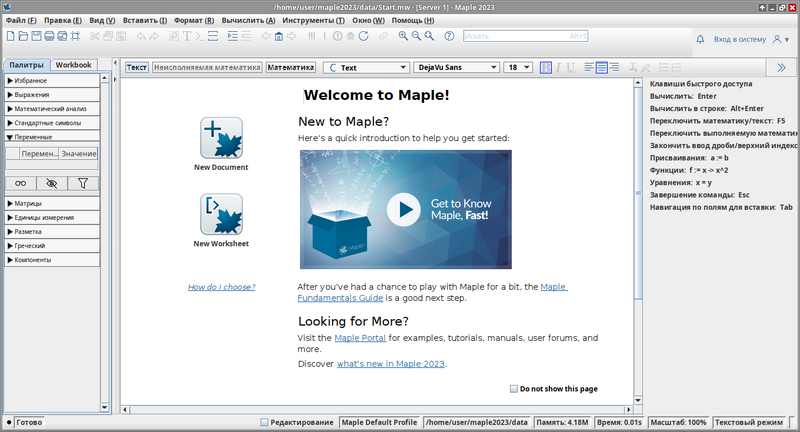The height and width of the screenshot is (432, 800).
Task: Print the document using the printer icon
Action: [x=49, y=36]
